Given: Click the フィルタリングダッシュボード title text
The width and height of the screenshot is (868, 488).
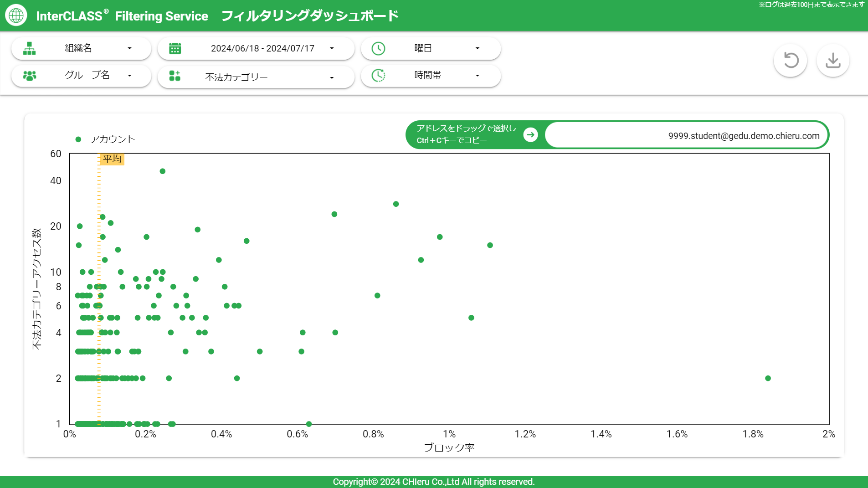Looking at the screenshot, I should [310, 16].
